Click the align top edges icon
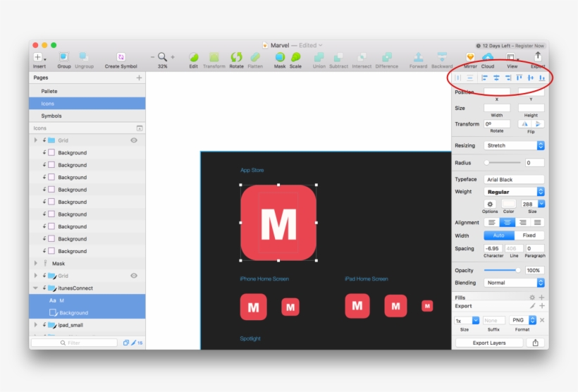The height and width of the screenshot is (392, 578). click(519, 78)
